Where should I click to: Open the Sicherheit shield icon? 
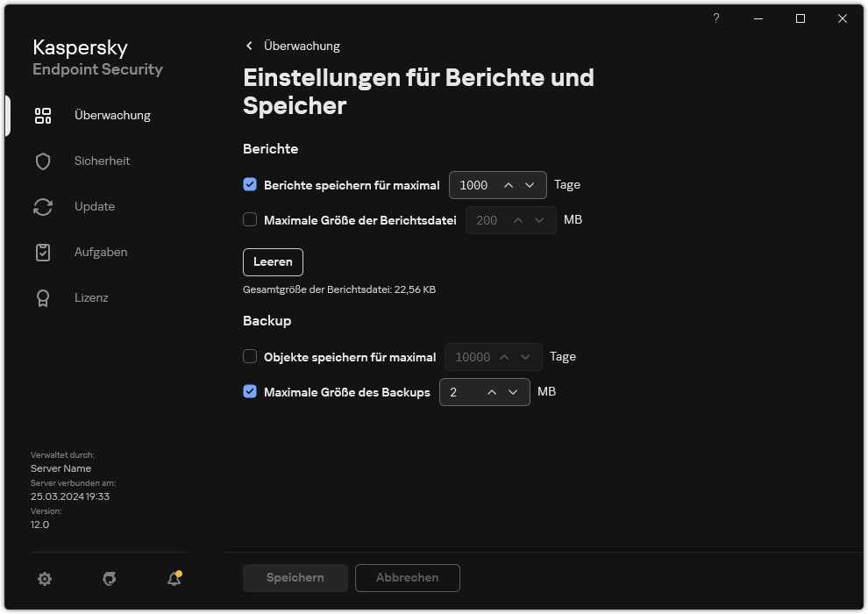[42, 161]
